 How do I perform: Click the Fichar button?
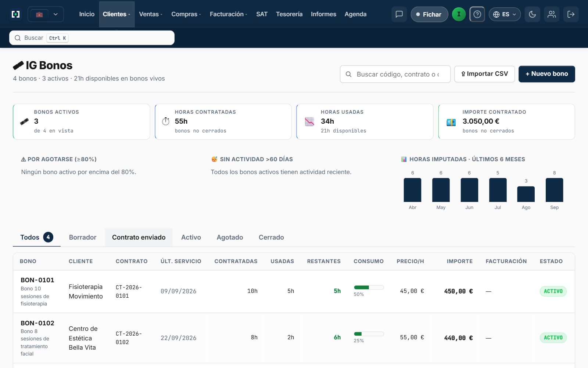click(429, 14)
